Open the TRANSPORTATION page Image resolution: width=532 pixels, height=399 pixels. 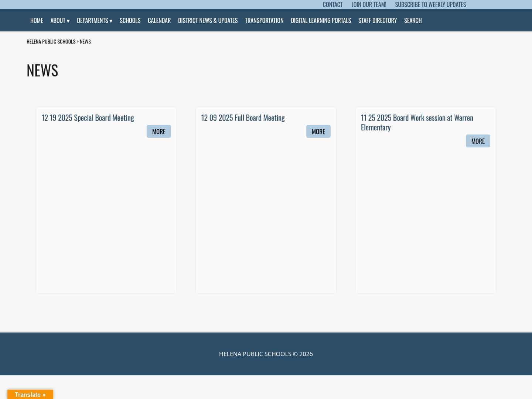[x=264, y=20]
